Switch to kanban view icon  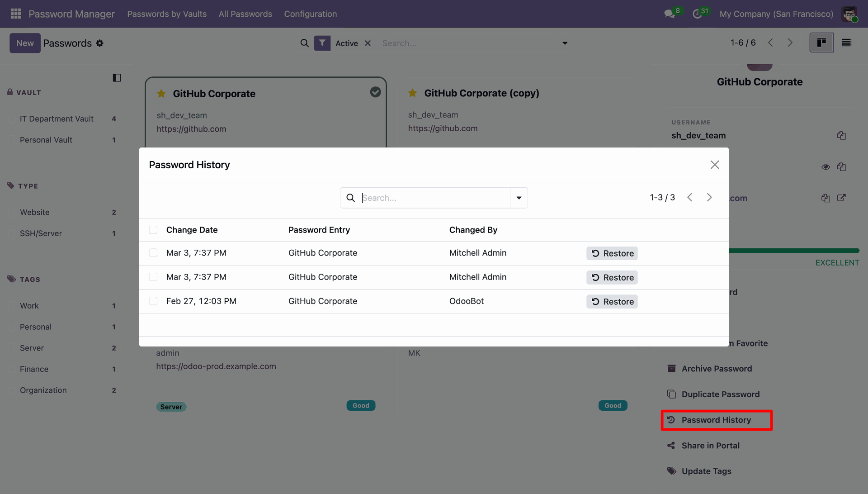pos(821,43)
